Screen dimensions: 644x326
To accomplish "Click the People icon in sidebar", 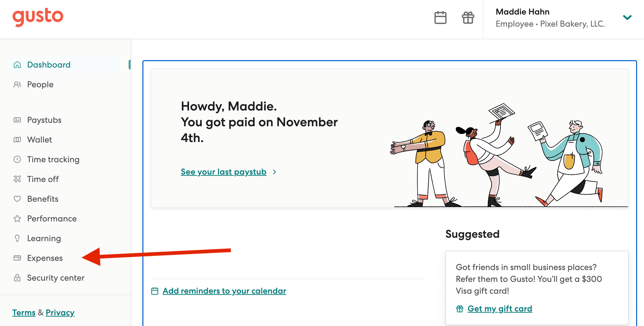I will (17, 85).
